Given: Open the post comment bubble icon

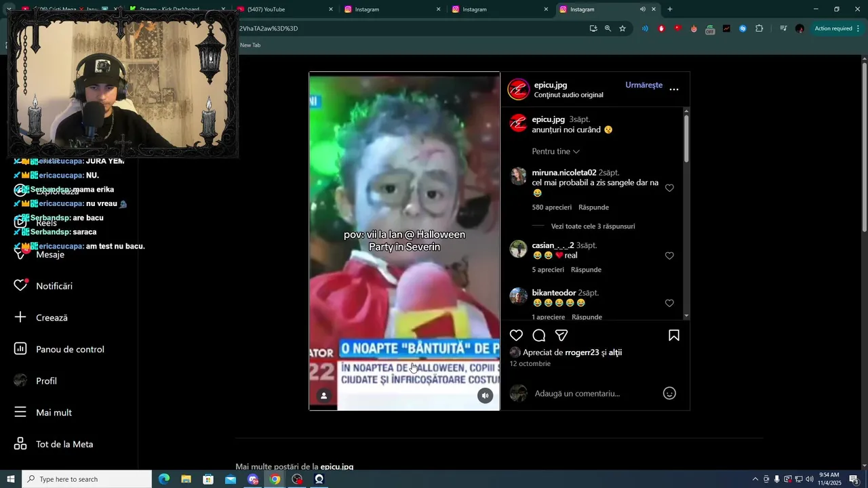Looking at the screenshot, I should click(539, 335).
